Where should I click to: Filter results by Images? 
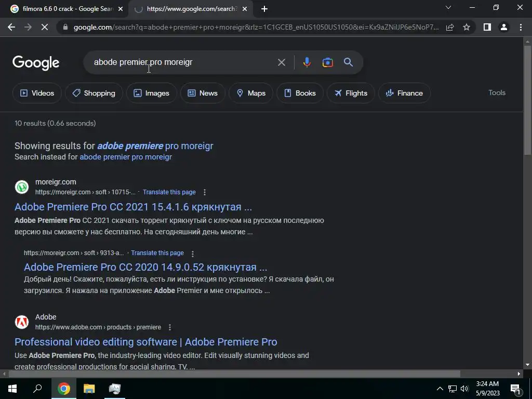152,93
